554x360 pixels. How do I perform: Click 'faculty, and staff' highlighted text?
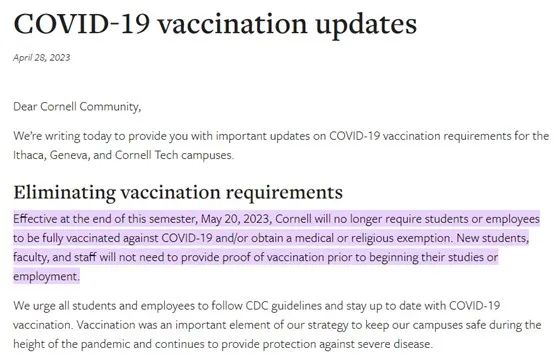click(x=55, y=257)
